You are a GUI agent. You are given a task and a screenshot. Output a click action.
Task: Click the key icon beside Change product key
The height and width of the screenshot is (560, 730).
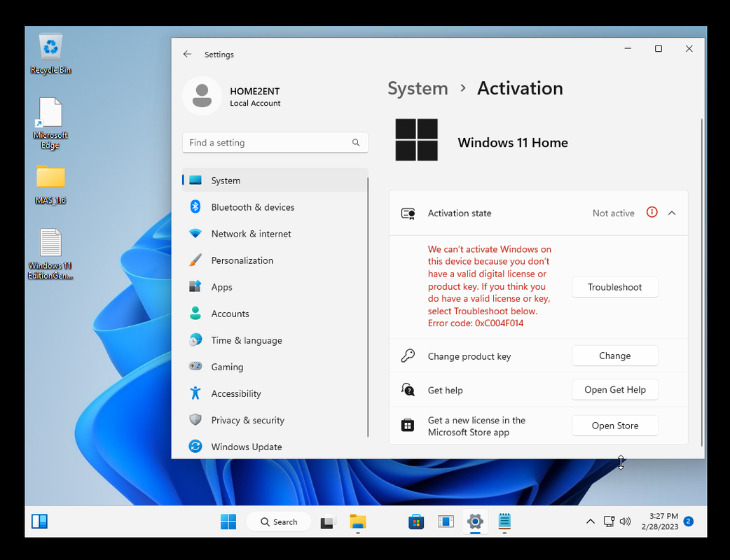(x=408, y=356)
